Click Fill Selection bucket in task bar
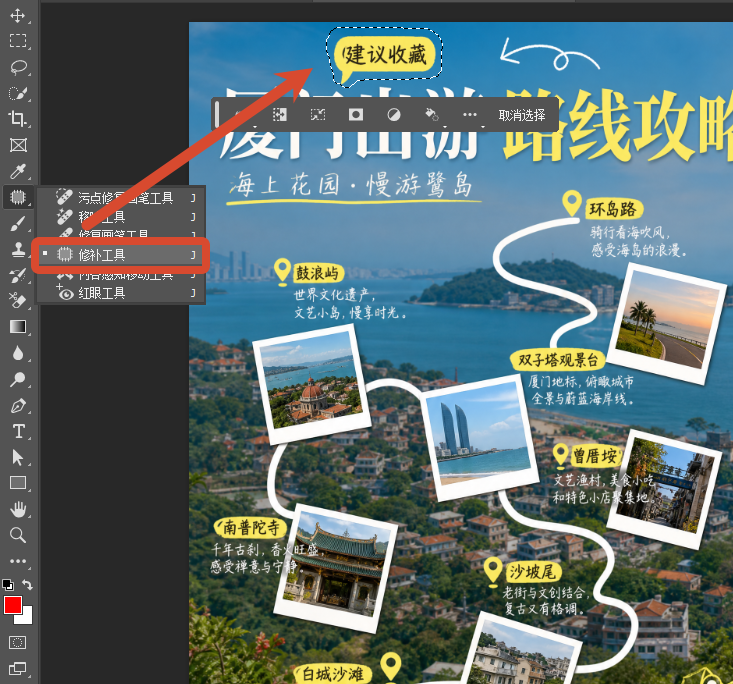 (431, 114)
